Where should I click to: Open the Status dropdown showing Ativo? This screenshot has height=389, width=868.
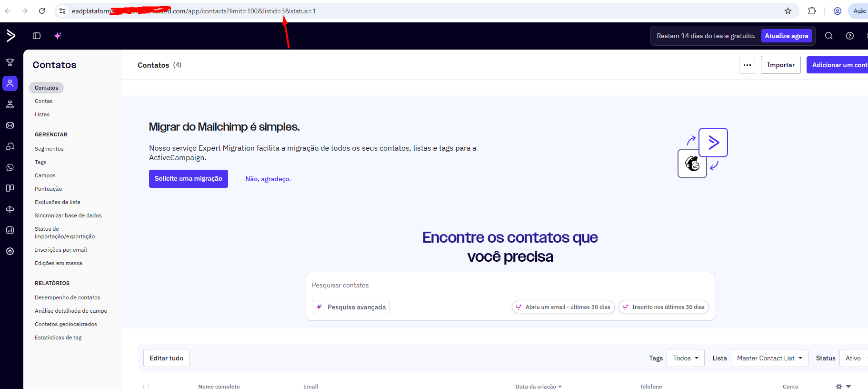854,358
